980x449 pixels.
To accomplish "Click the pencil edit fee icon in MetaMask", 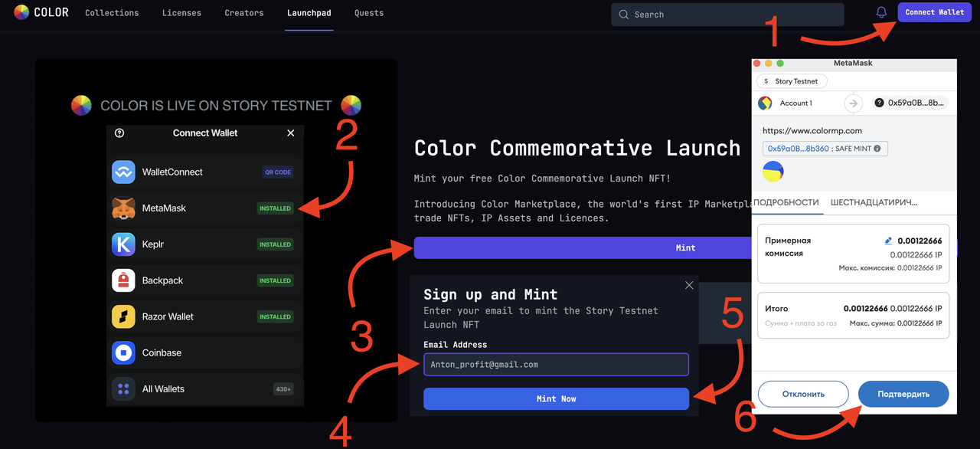I will (x=889, y=241).
